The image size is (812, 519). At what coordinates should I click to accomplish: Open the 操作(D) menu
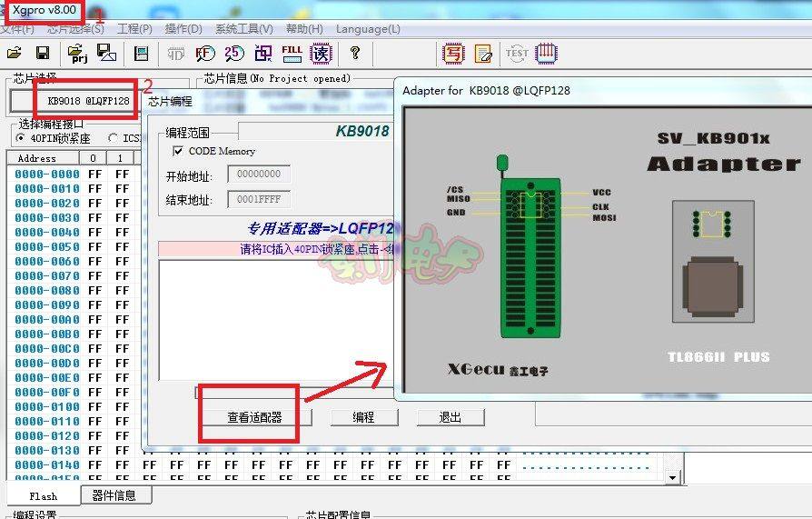183,29
